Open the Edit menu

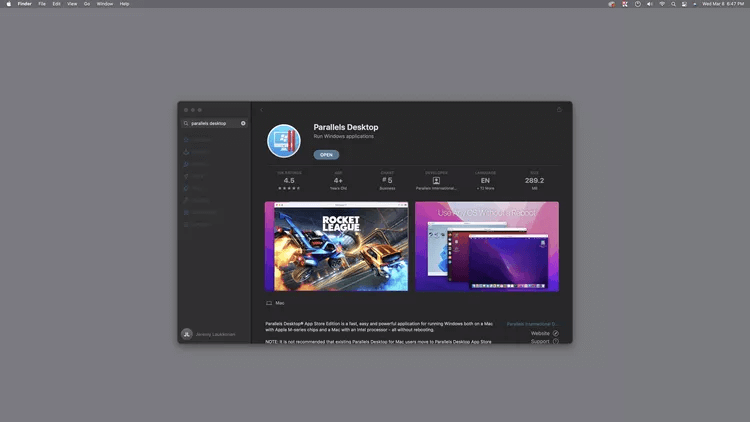pyautogui.click(x=56, y=4)
